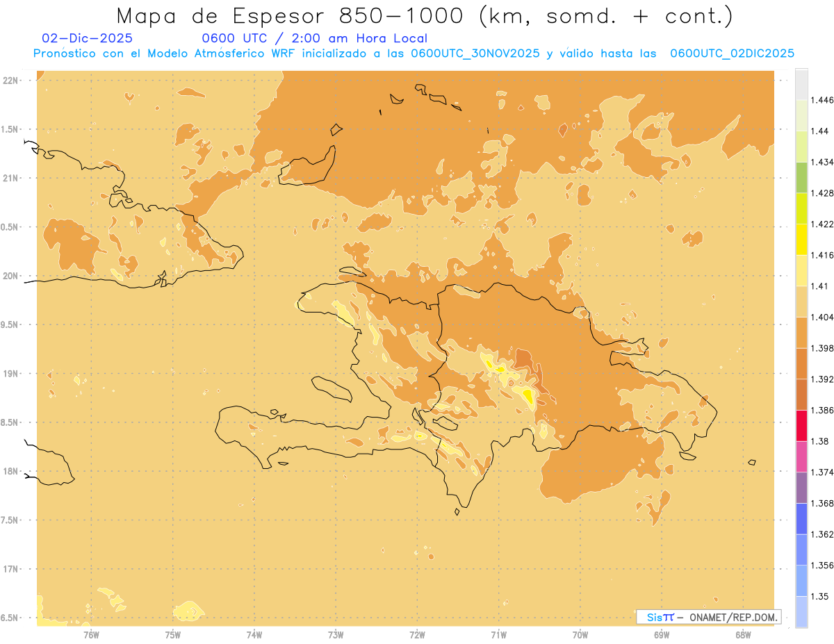Click the longitude label '70W'

coord(580,635)
